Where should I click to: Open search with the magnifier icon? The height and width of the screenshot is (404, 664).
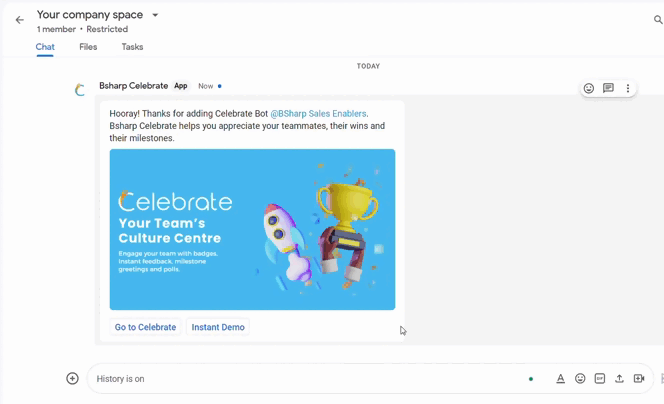coord(658,19)
